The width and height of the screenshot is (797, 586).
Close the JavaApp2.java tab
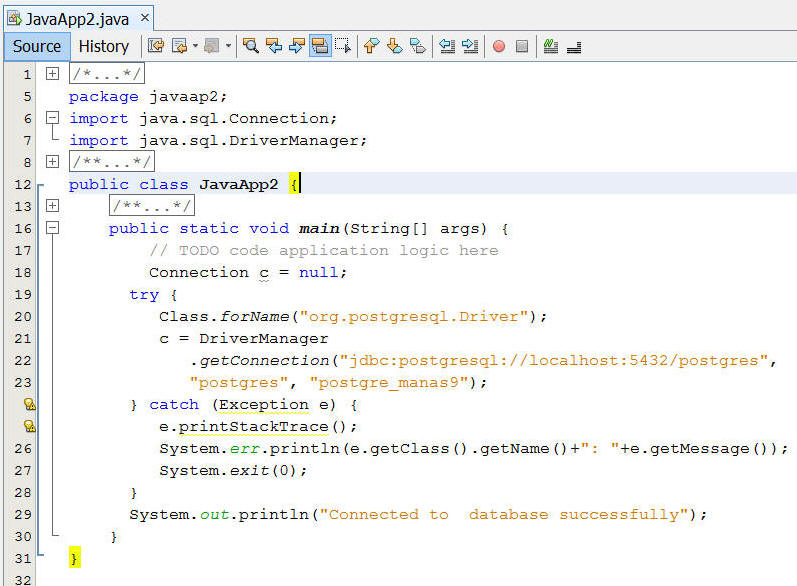click(x=145, y=18)
